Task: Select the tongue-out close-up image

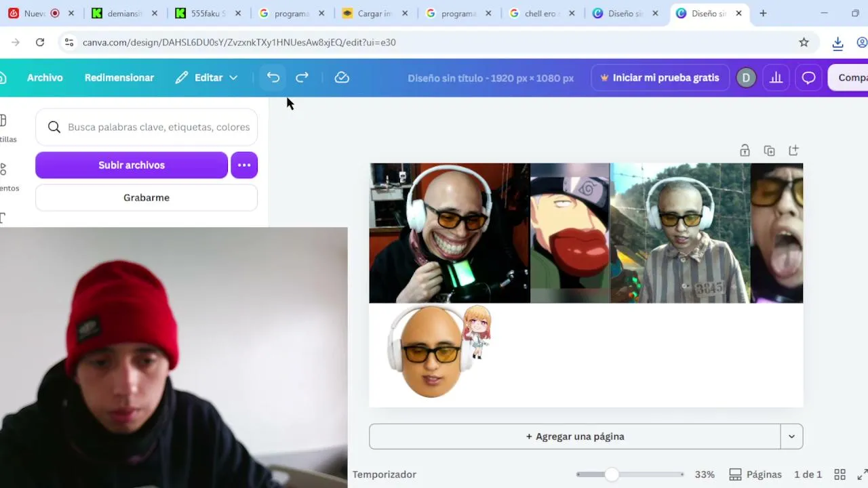Action: click(x=777, y=233)
